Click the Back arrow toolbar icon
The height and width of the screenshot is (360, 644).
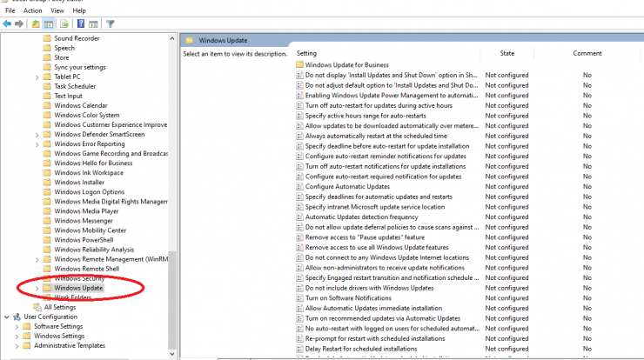7,23
